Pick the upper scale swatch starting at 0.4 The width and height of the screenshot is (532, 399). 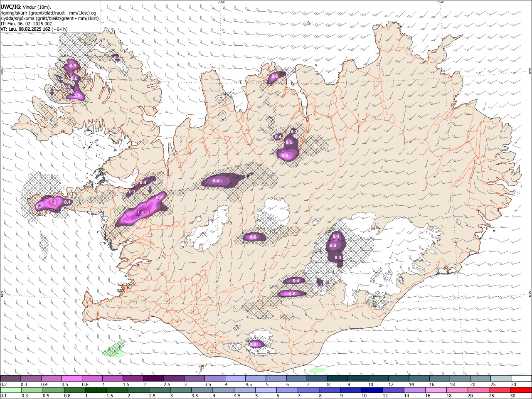51,378
